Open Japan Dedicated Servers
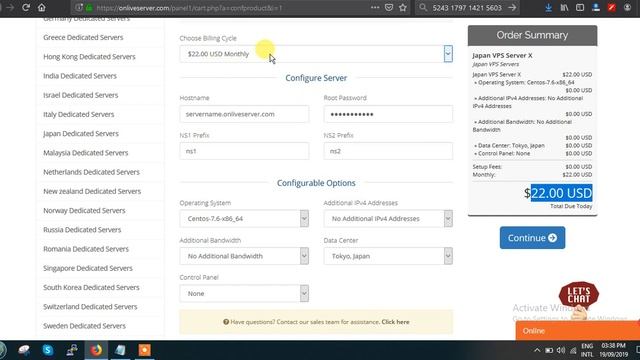Image resolution: width=640 pixels, height=360 pixels. pos(81,133)
